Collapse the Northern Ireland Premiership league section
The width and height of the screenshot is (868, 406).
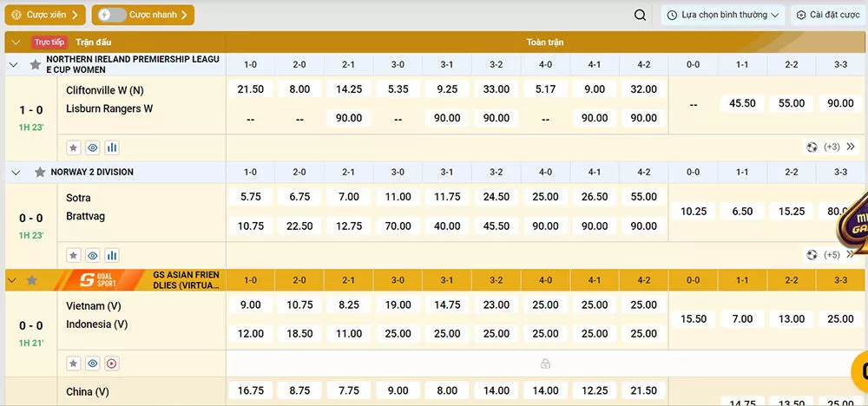(14, 64)
